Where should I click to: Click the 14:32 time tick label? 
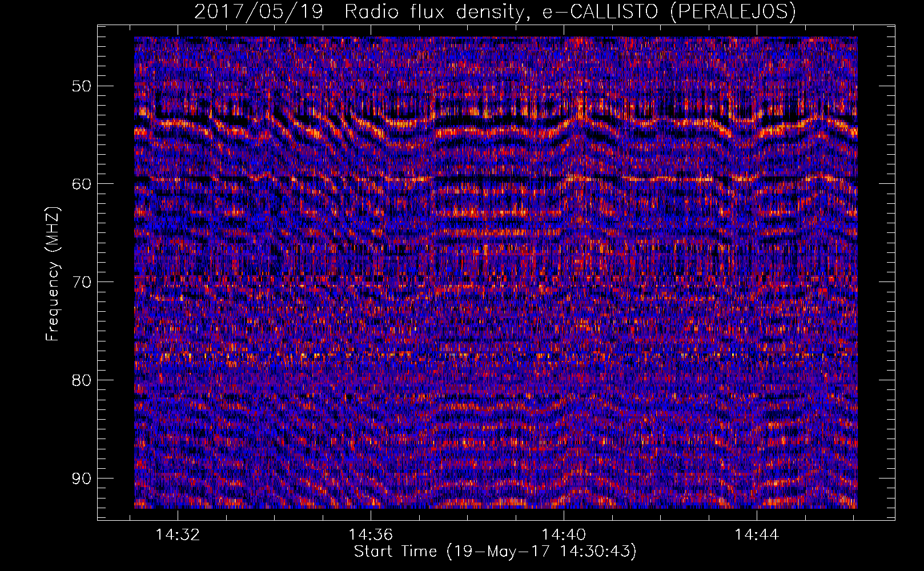[178, 534]
